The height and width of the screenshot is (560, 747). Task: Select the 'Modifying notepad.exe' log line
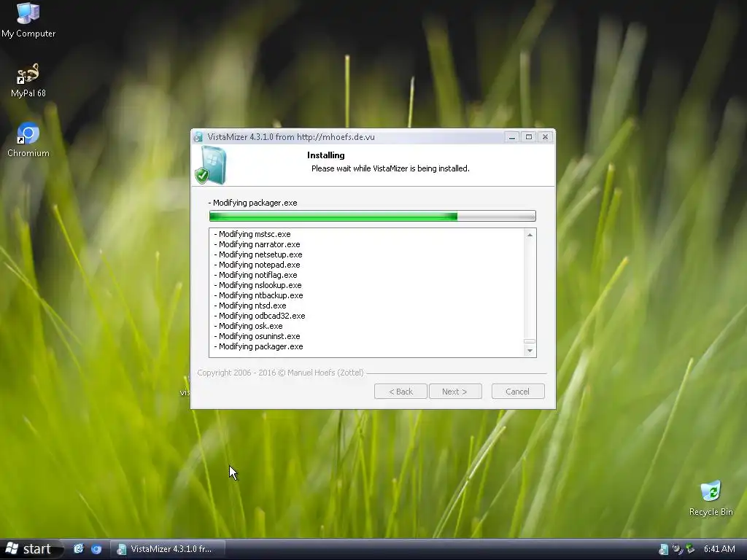point(258,265)
